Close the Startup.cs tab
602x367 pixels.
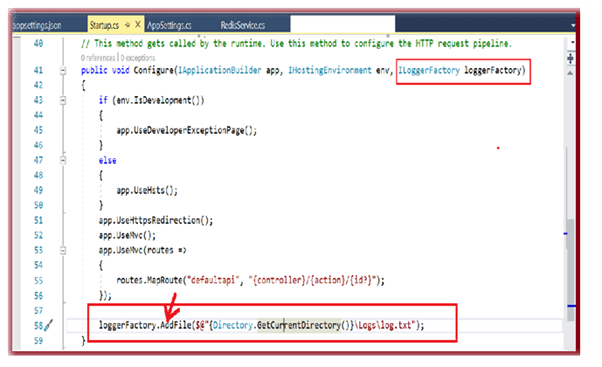tap(138, 25)
